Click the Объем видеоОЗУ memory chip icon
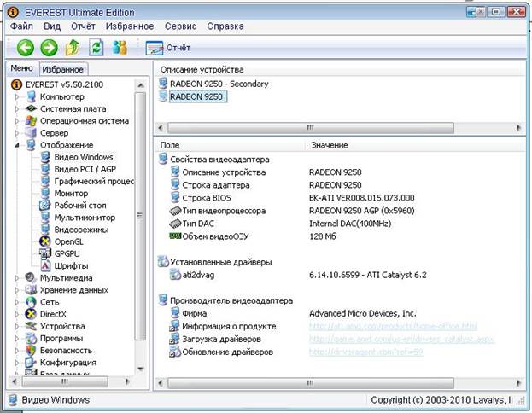 [175, 236]
